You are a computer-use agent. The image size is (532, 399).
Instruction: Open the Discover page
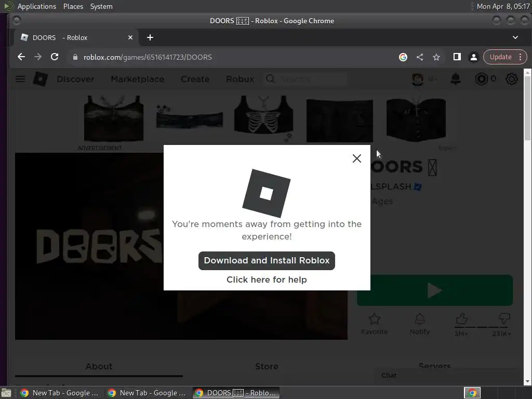(x=75, y=79)
